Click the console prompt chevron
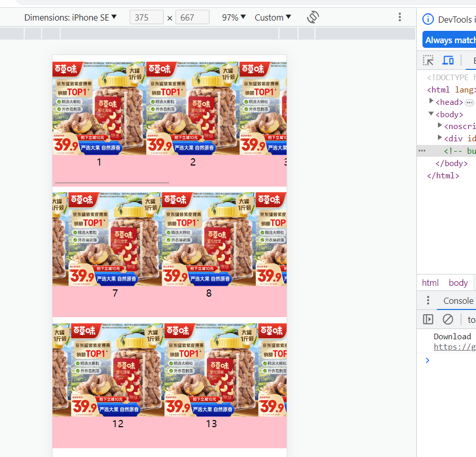 point(428,360)
